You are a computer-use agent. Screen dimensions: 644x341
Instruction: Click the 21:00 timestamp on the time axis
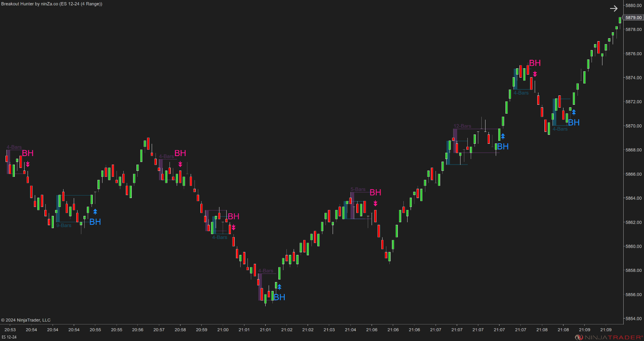click(x=223, y=330)
